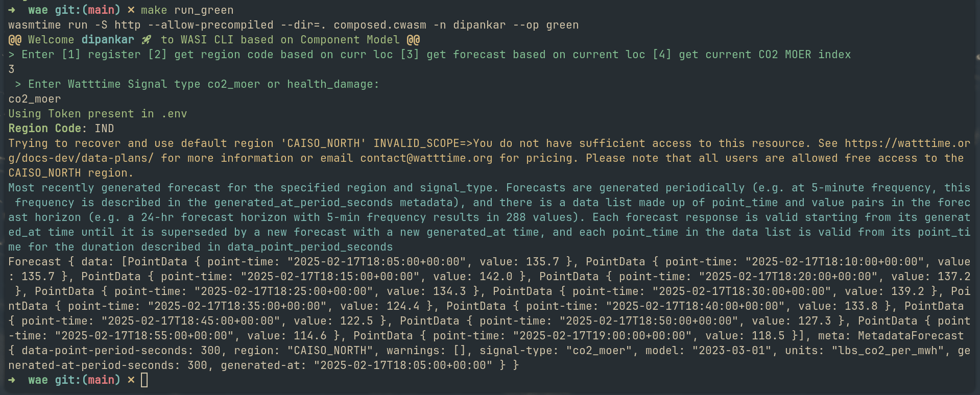The width and height of the screenshot is (980, 395).
Task: Click the typed input '3' line
Action: point(12,69)
